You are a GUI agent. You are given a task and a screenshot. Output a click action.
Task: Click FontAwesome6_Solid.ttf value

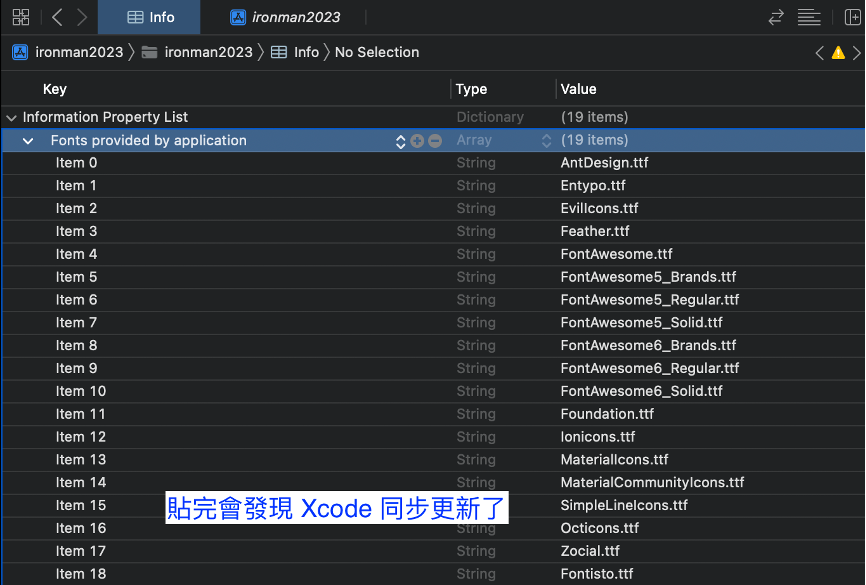click(641, 391)
